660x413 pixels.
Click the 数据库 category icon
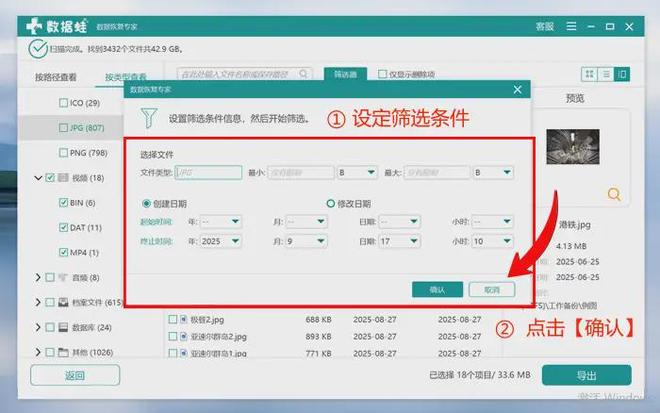[63, 327]
